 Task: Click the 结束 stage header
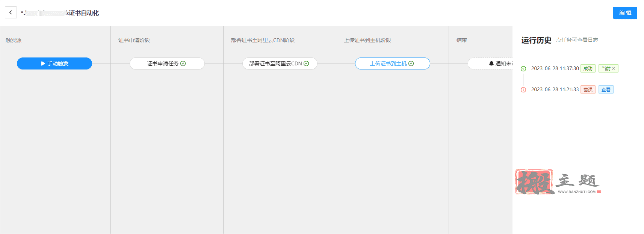pos(462,40)
